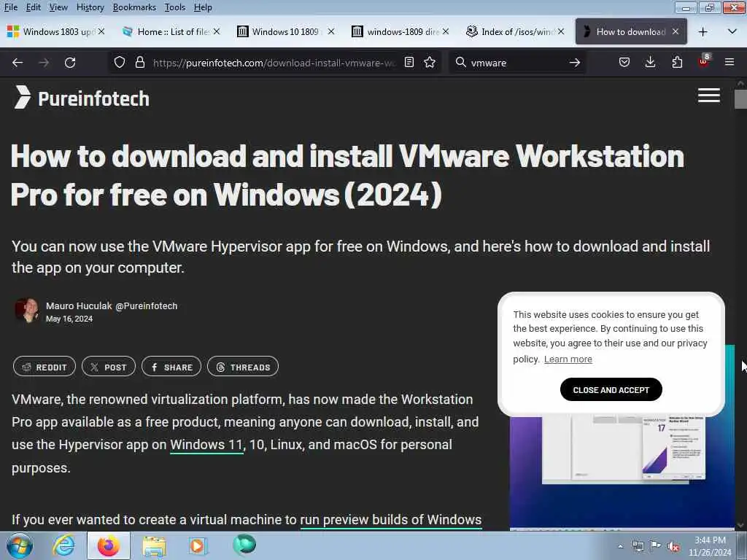Open Windows Explorer from the taskbar

153,545
